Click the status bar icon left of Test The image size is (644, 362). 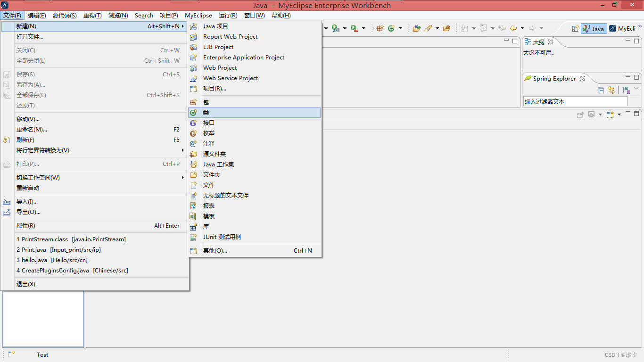click(x=12, y=354)
